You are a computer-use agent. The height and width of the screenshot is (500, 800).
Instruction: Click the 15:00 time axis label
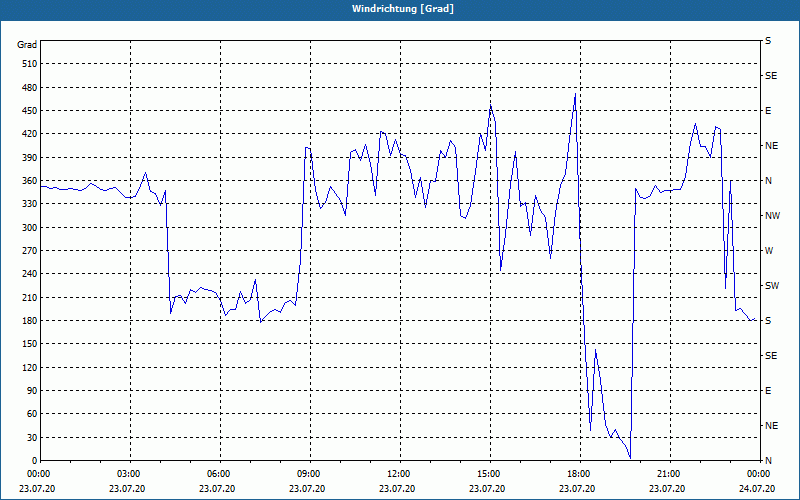click(488, 474)
